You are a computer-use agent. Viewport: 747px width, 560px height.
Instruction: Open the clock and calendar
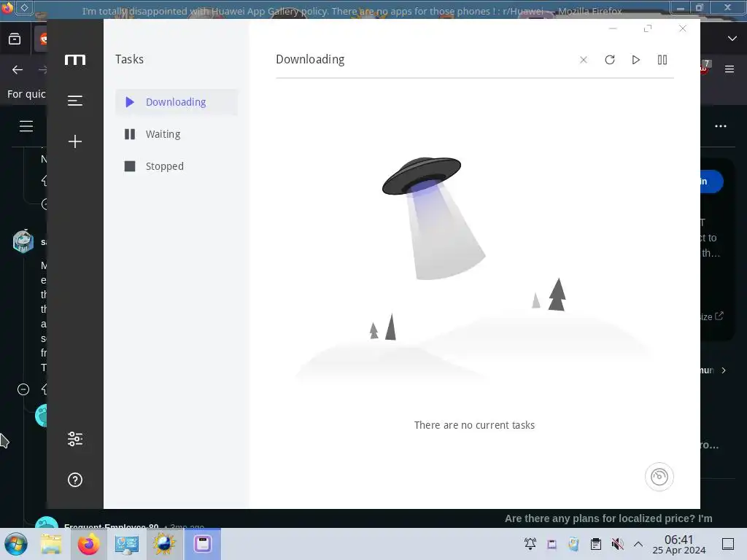(x=679, y=545)
